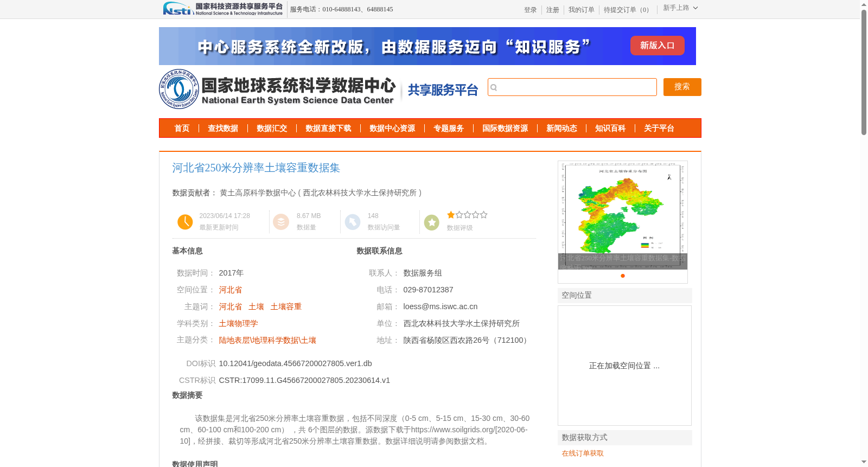This screenshot has width=868, height=467.
Task: Click the National Earth System Science Data Center logo
Action: tap(278, 89)
